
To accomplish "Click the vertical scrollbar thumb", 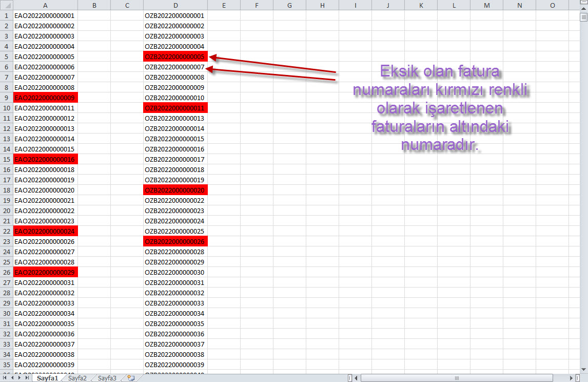I will click(x=583, y=17).
